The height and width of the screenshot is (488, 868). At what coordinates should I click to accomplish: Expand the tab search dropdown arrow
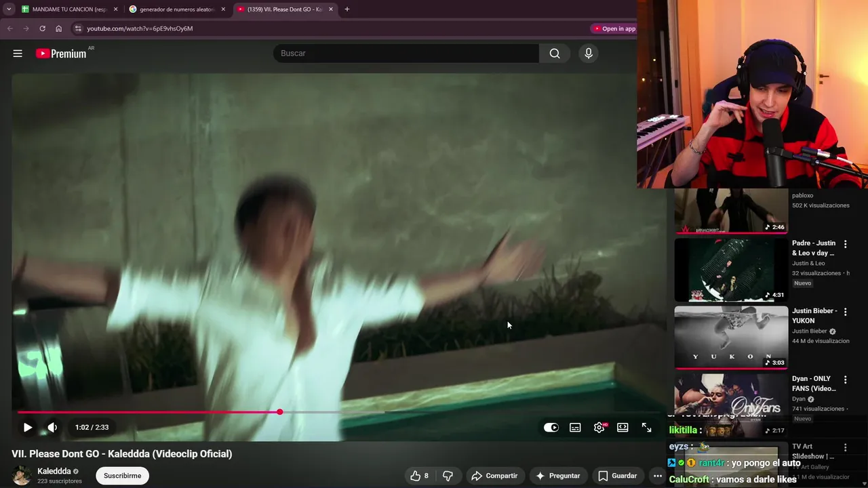pyautogui.click(x=9, y=9)
